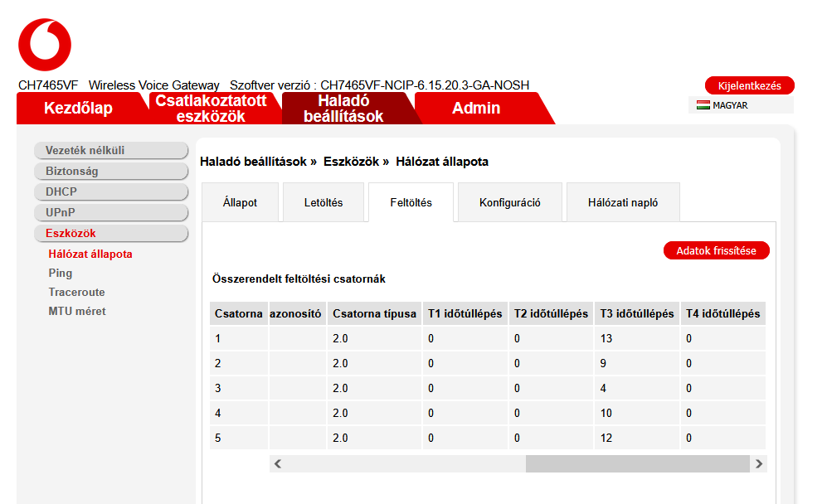Viewport: 827px width, 504px height.
Task: Expand the Vezeték nélküli sidebar section
Action: pos(111,150)
